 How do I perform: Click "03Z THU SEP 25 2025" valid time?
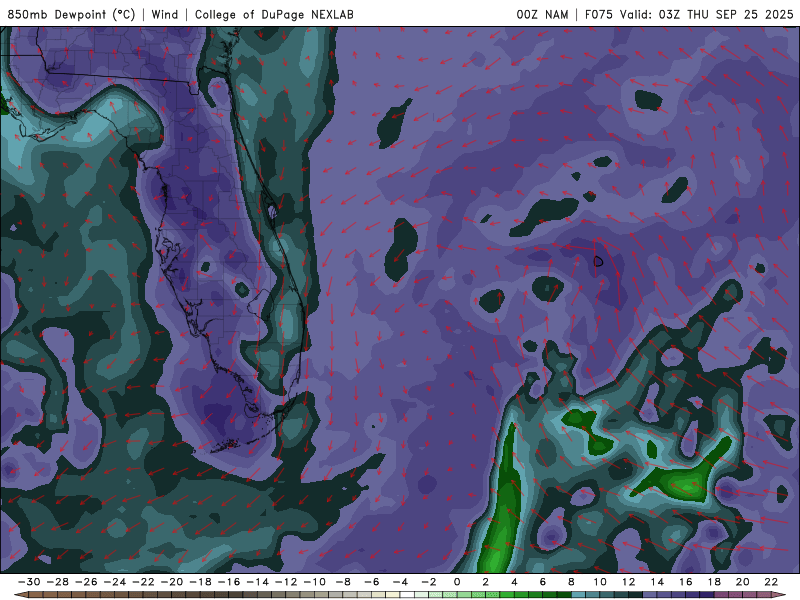tap(726, 14)
